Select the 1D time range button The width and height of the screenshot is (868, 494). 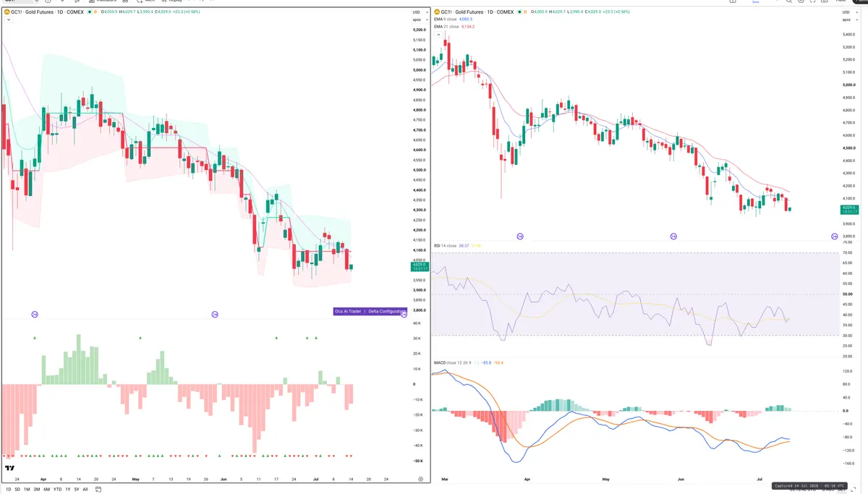click(x=9, y=490)
